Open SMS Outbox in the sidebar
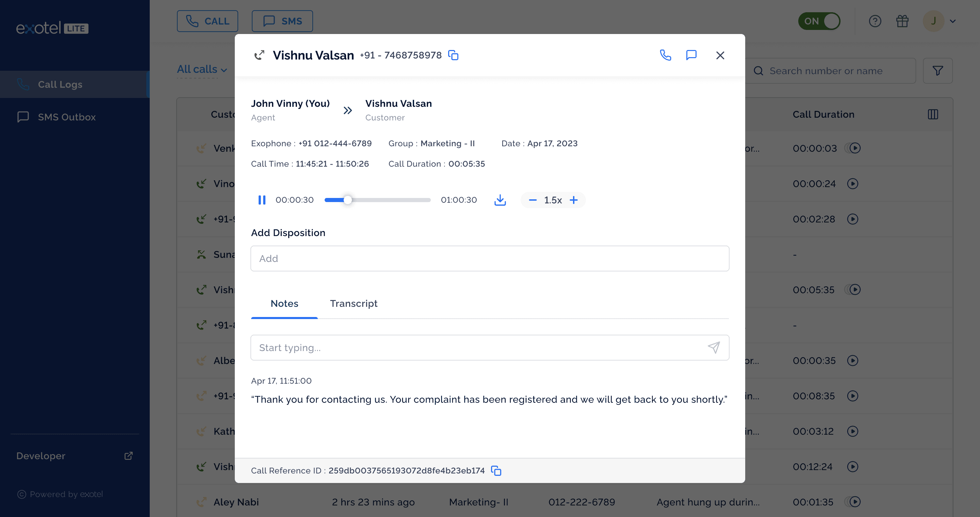Screen dimensions: 980x517 pyautogui.click(x=67, y=117)
